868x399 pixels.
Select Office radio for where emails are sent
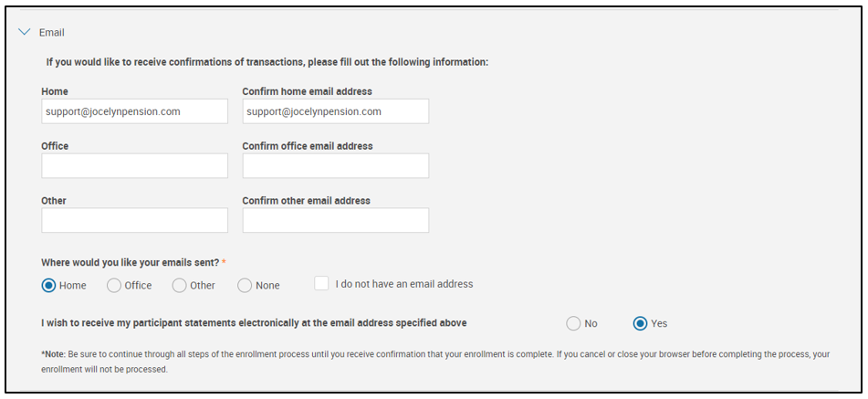pos(114,285)
